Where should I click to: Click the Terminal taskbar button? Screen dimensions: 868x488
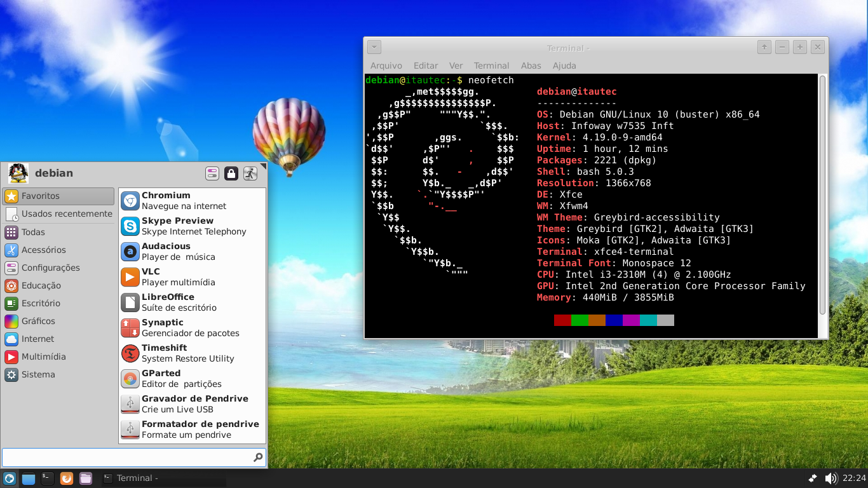tap(164, 478)
